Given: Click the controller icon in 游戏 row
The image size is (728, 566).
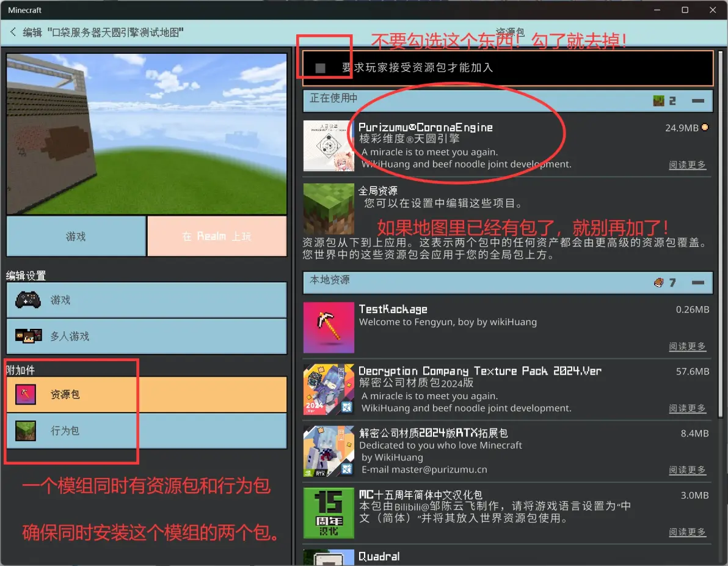Looking at the screenshot, I should (28, 300).
